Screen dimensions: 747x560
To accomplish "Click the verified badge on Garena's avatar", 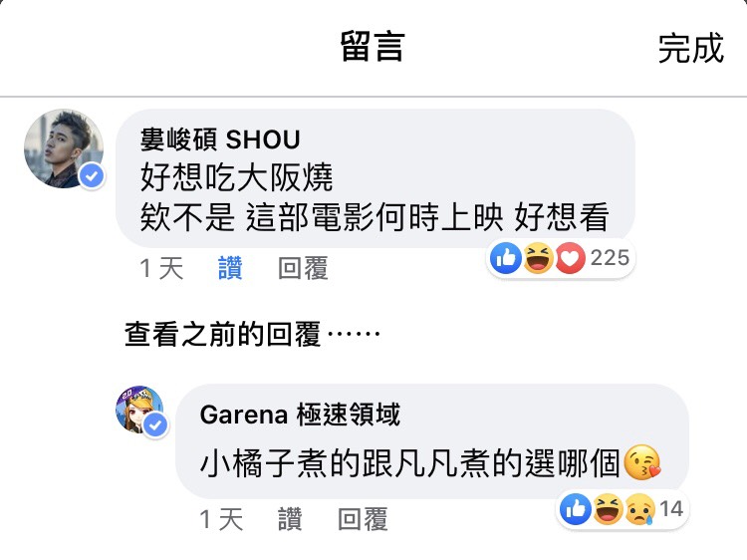I will pos(155,425).
